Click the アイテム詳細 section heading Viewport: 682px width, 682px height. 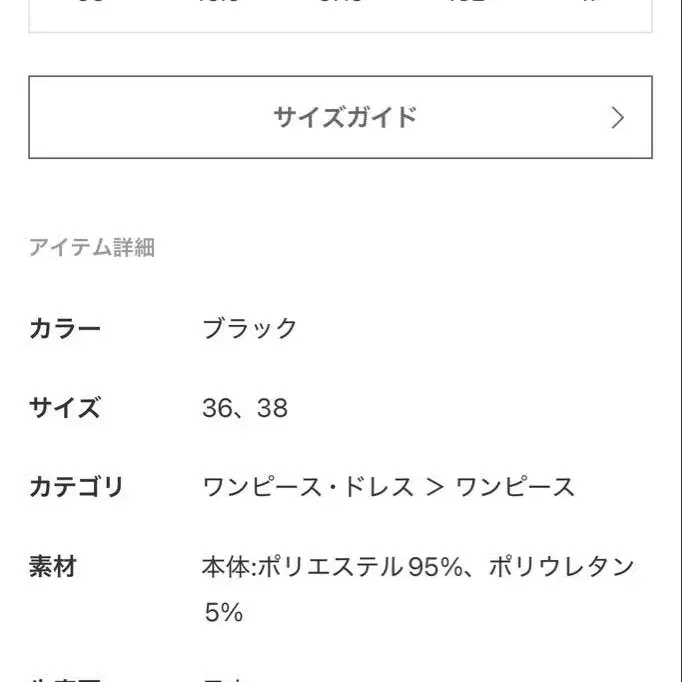[x=92, y=248]
